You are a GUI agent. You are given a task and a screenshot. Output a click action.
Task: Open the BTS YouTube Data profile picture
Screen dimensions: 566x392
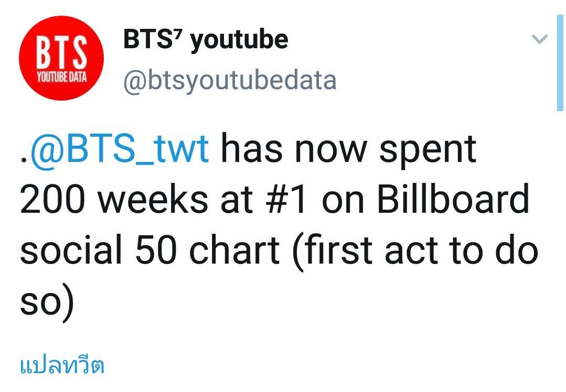pos(61,58)
